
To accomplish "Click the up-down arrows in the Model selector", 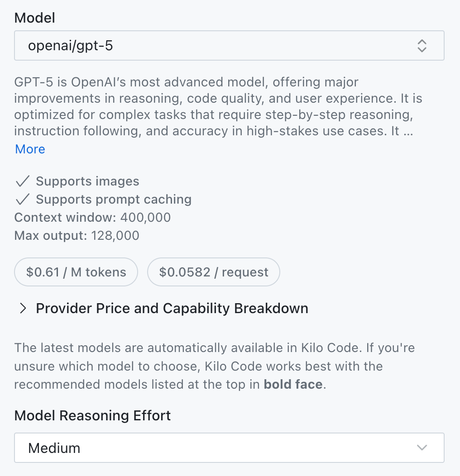I will coord(422,46).
